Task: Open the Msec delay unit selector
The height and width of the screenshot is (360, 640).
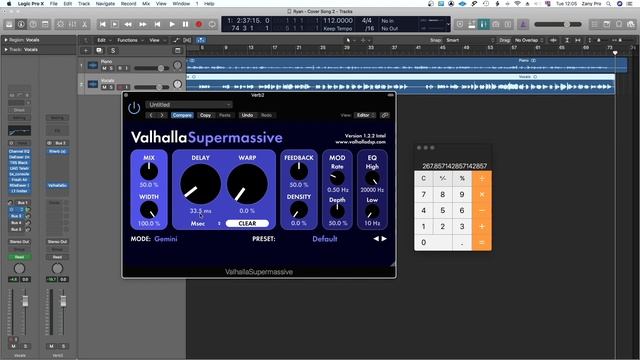Action: (x=206, y=224)
